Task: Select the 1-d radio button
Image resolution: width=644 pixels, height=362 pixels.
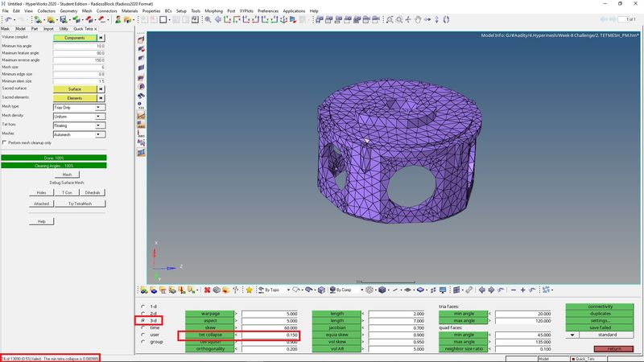Action: [x=143, y=306]
